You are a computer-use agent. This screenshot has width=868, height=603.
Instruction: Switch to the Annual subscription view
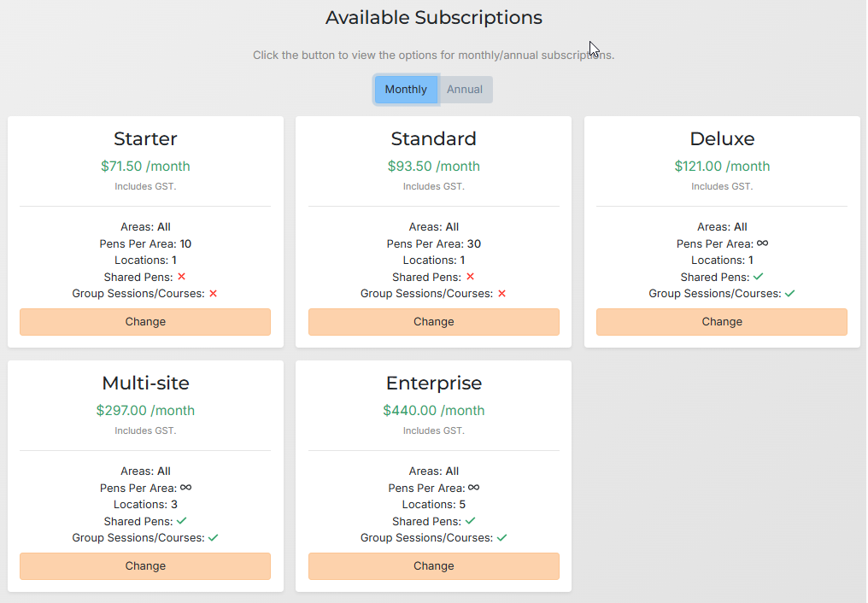click(466, 89)
